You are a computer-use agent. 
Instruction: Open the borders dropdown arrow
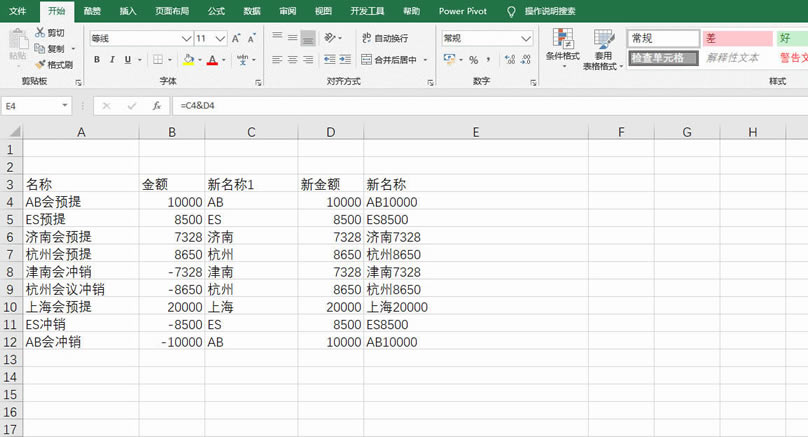170,60
